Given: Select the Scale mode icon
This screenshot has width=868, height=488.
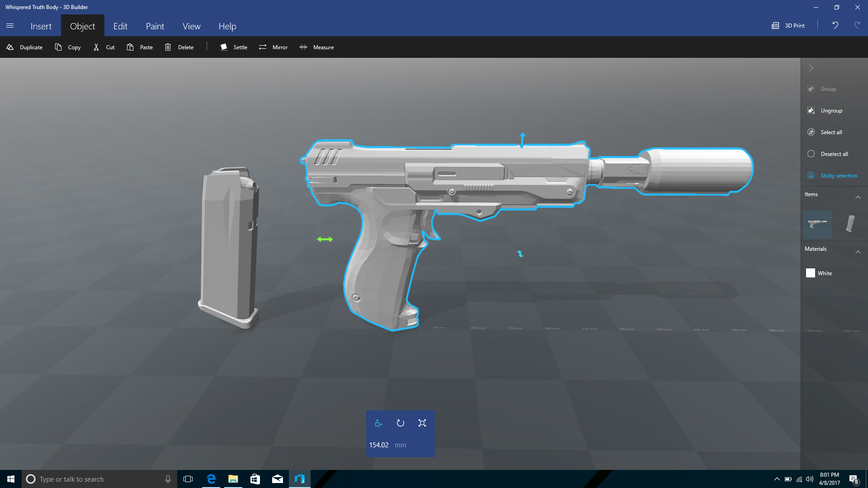Looking at the screenshot, I should click(422, 423).
